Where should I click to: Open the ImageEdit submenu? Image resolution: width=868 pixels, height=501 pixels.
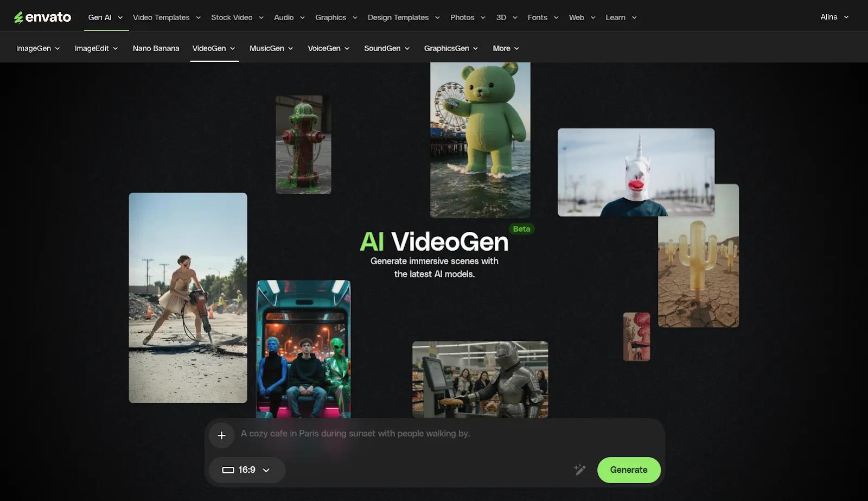[x=96, y=48]
